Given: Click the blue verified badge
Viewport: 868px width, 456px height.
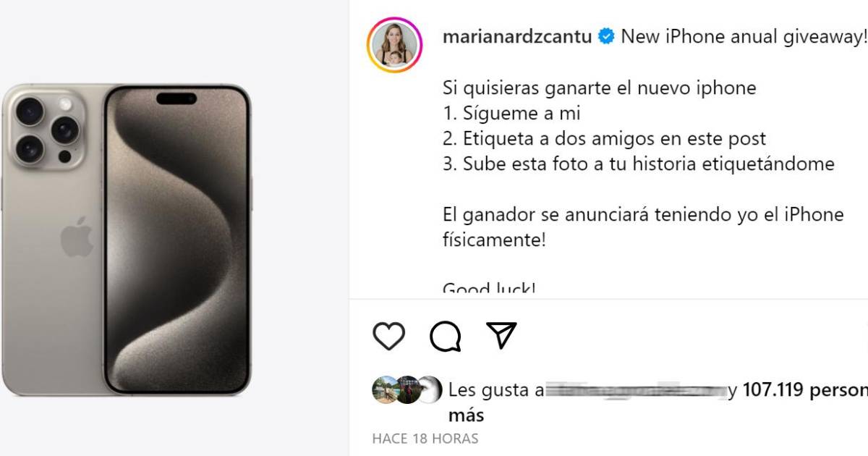Looking at the screenshot, I should point(605,37).
